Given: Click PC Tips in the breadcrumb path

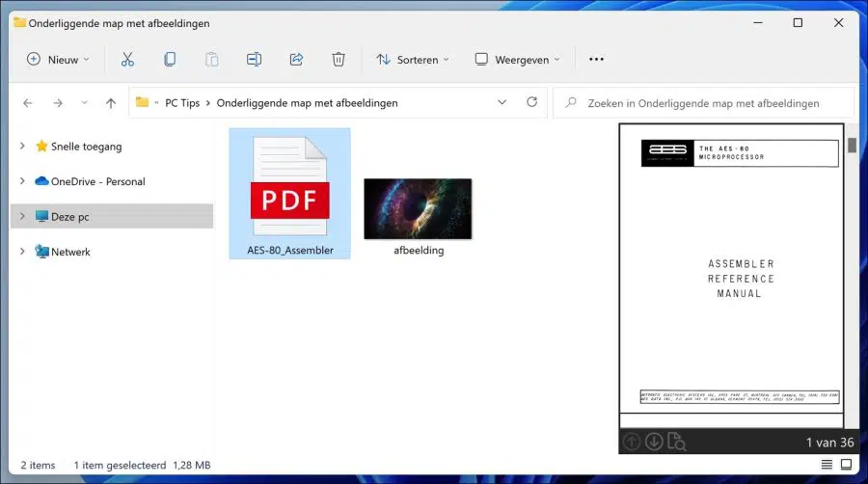Looking at the screenshot, I should pyautogui.click(x=182, y=103).
